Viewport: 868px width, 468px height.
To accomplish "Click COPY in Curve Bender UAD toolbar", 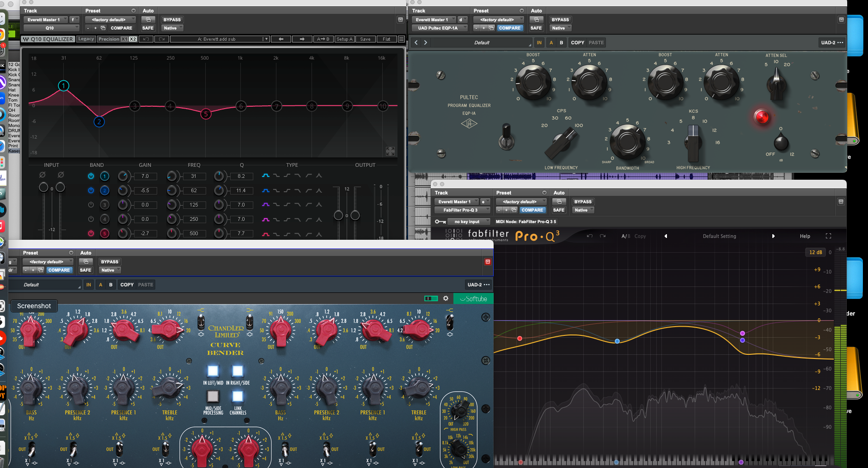I will coord(127,285).
